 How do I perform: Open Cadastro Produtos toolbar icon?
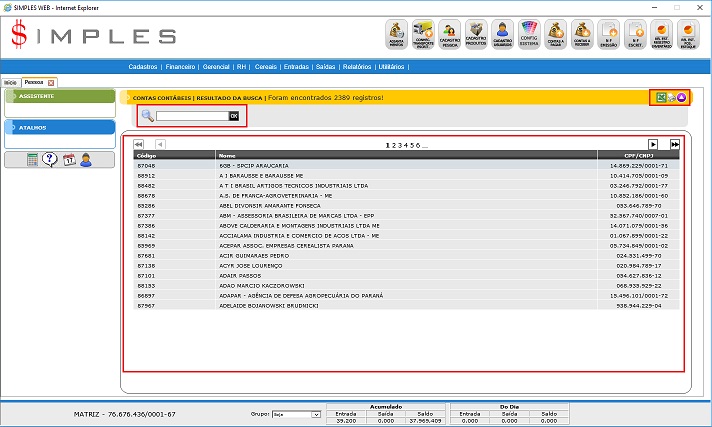click(476, 34)
